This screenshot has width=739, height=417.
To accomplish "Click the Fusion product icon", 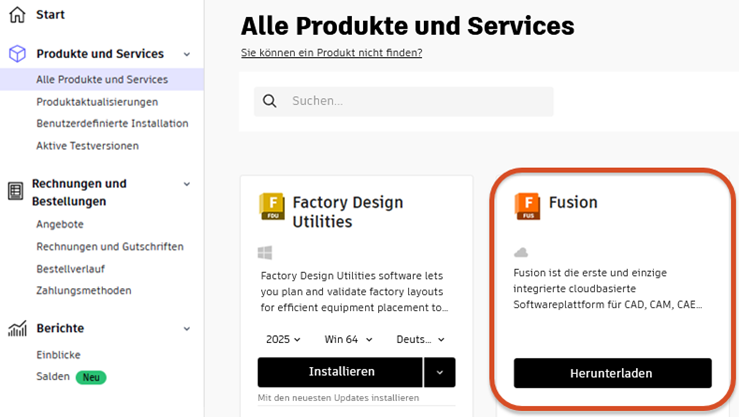I will 527,205.
